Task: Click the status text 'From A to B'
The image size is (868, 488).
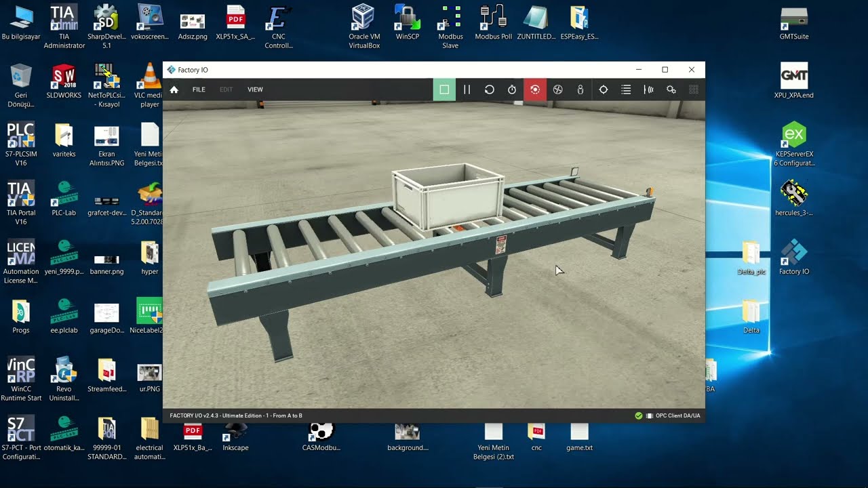Action: pyautogui.click(x=287, y=415)
